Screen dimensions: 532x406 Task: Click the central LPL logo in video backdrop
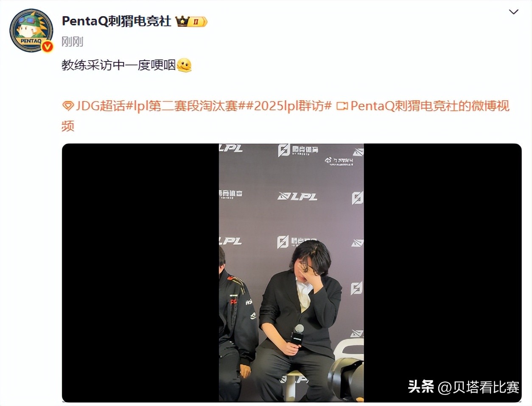(297, 196)
